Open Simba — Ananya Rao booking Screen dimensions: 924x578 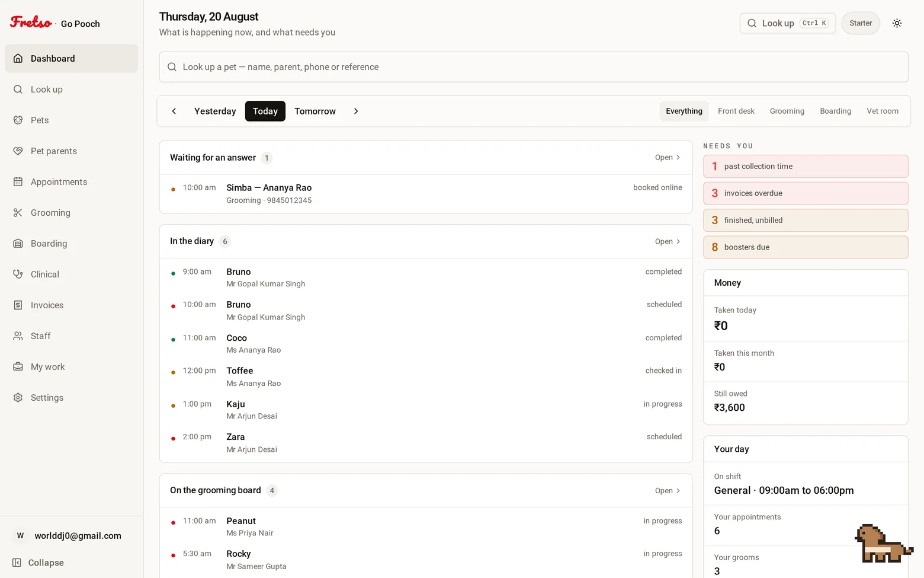pyautogui.click(x=426, y=194)
